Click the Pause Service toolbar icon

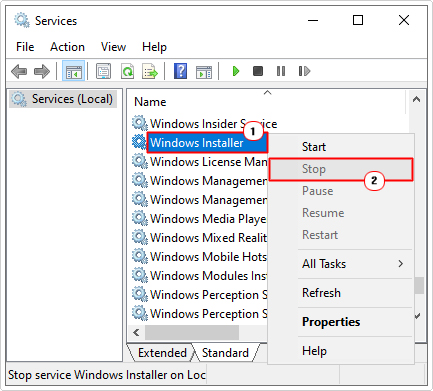point(281,71)
